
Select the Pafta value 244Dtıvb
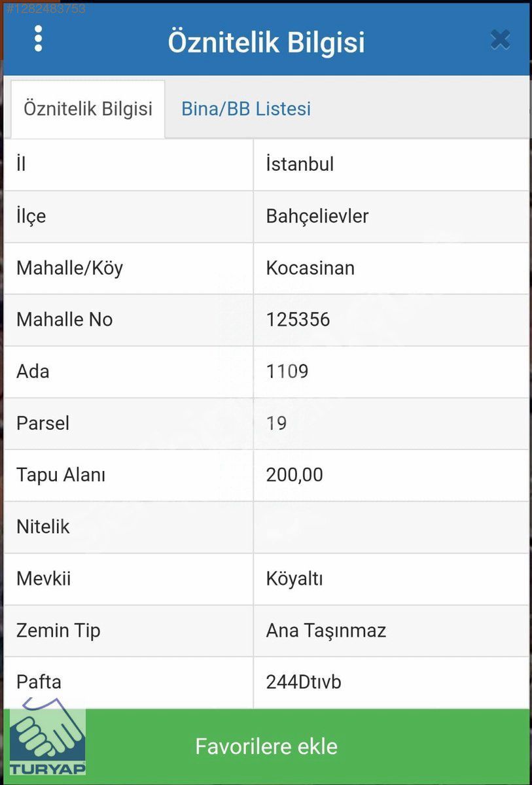pos(304,682)
